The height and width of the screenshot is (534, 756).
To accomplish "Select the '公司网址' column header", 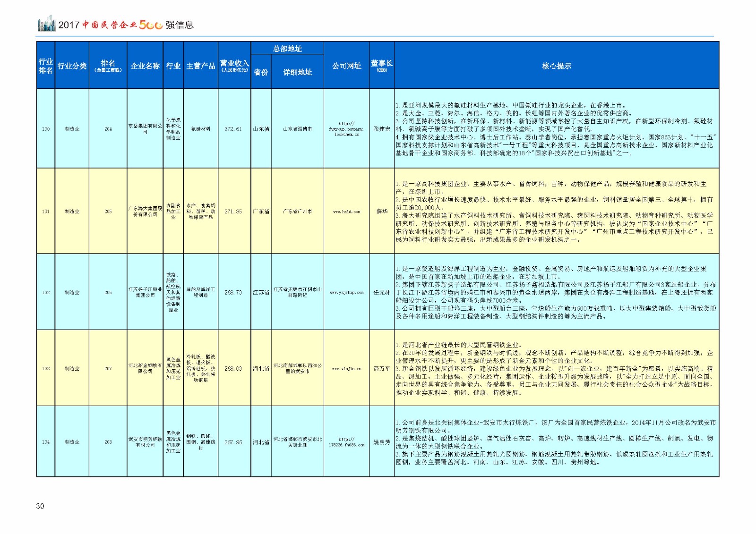I will click(346, 66).
